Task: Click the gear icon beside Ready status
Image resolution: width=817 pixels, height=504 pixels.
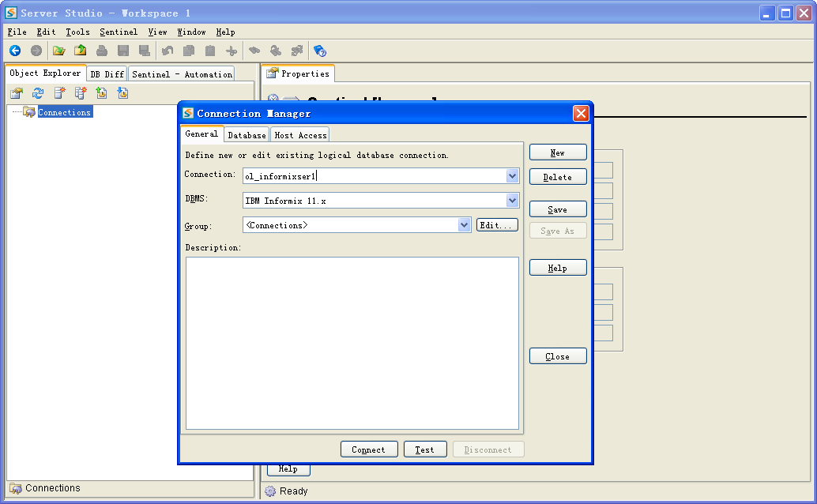Action: pos(270,491)
